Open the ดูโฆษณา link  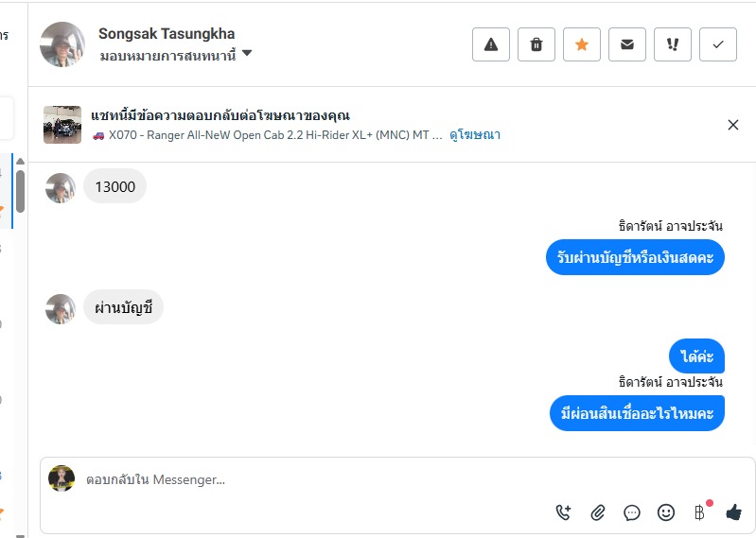tap(476, 135)
